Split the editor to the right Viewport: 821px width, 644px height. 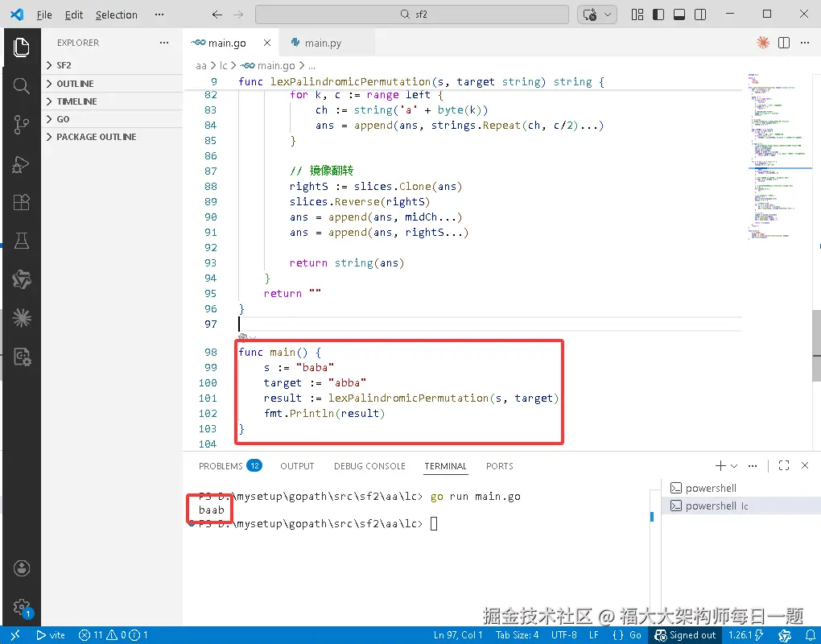784,43
